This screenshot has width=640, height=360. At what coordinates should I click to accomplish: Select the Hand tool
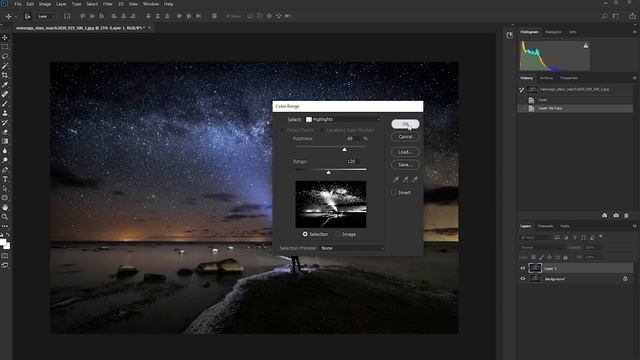5,207
